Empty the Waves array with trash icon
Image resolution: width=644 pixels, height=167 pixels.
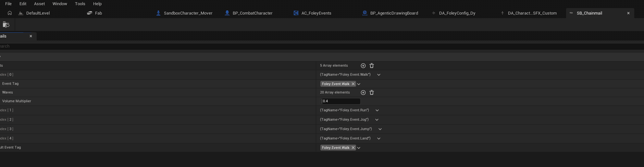click(x=372, y=93)
